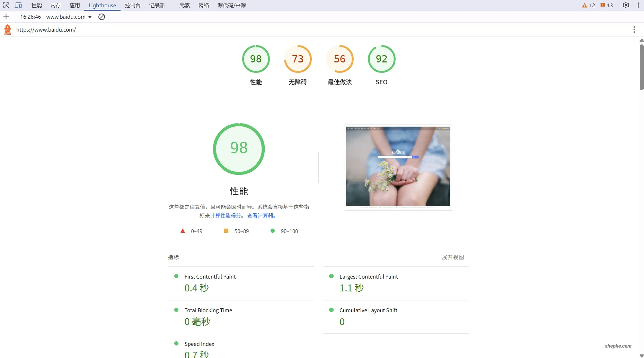Expand the First Contentful Paint metric
Image resolution: width=644 pixels, height=358 pixels.
pyautogui.click(x=210, y=276)
